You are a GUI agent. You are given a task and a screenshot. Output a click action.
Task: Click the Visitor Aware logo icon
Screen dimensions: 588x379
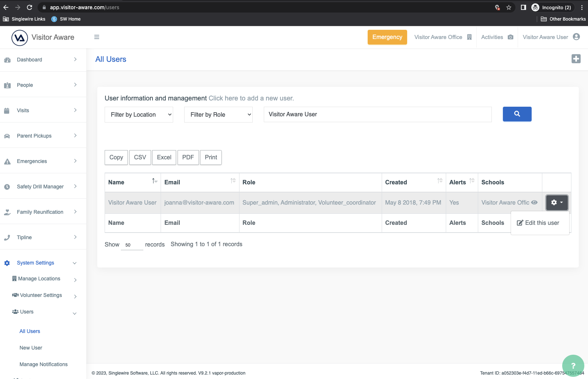pyautogui.click(x=20, y=38)
